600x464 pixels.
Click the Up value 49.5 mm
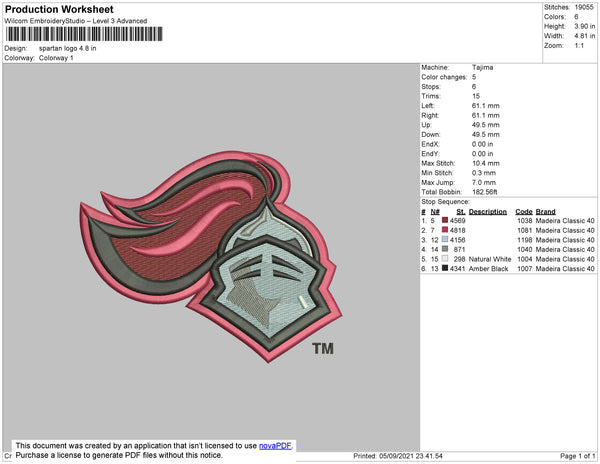[x=486, y=125]
